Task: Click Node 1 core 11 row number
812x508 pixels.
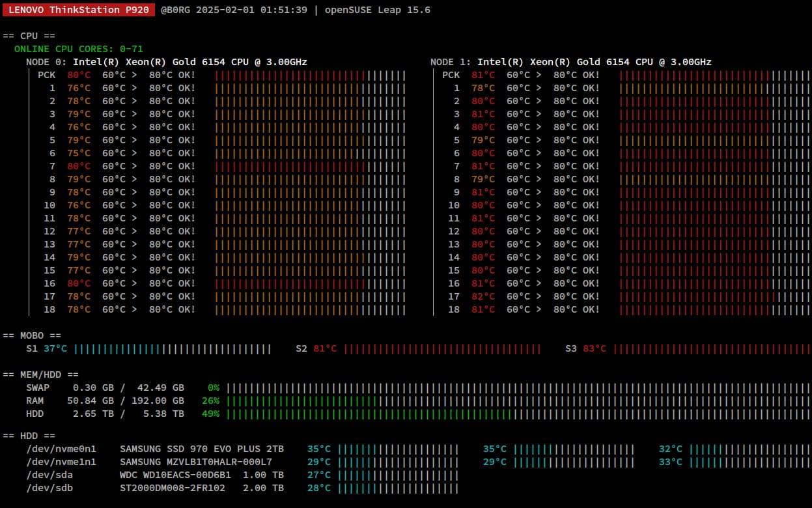Action: (454, 218)
